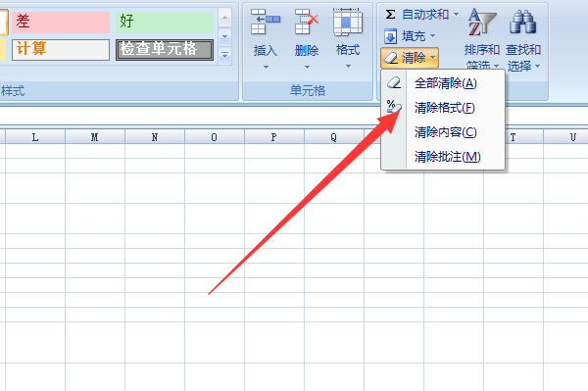Expand the 插入 dropdown arrow
Image resolution: width=588 pixels, height=391 pixels.
[266, 67]
